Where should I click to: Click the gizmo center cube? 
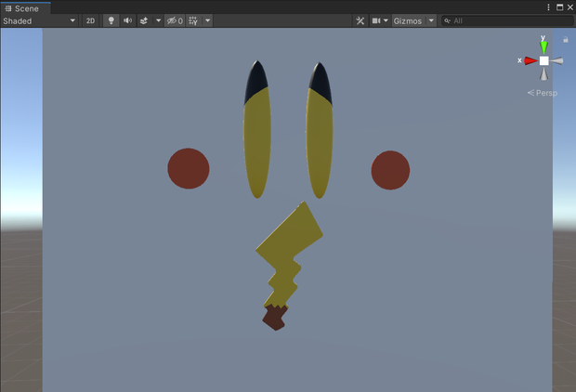point(544,61)
